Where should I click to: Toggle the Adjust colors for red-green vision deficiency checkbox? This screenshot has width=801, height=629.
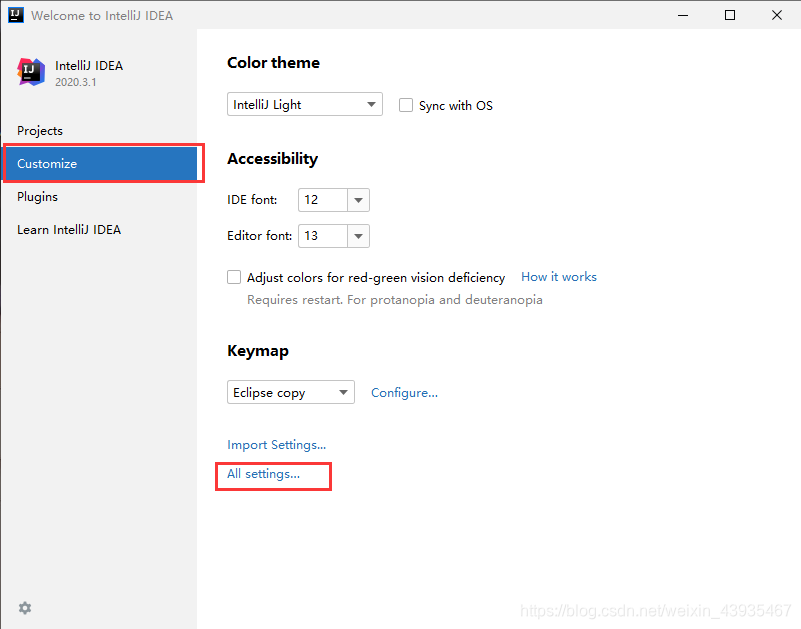(234, 277)
